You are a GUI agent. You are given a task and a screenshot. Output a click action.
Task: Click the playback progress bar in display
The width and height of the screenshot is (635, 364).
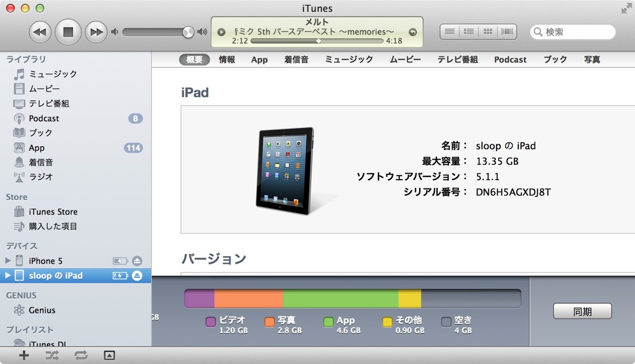point(317,41)
